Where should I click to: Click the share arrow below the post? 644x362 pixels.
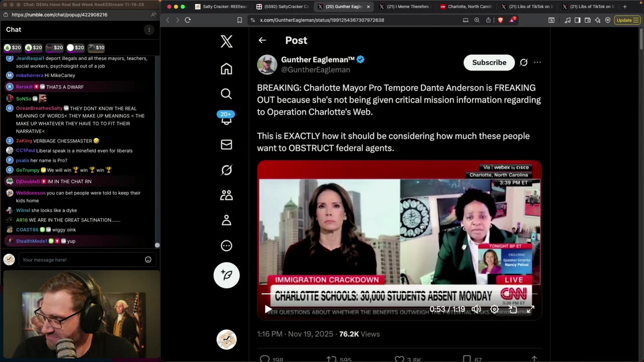coord(534,359)
